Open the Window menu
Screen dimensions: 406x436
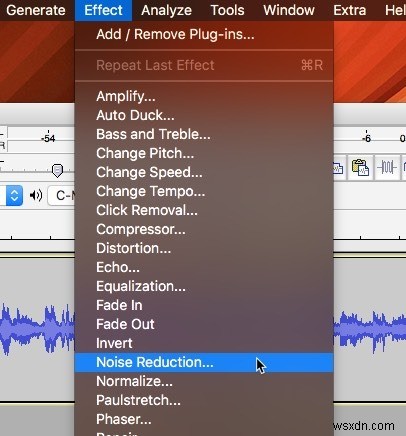(289, 10)
